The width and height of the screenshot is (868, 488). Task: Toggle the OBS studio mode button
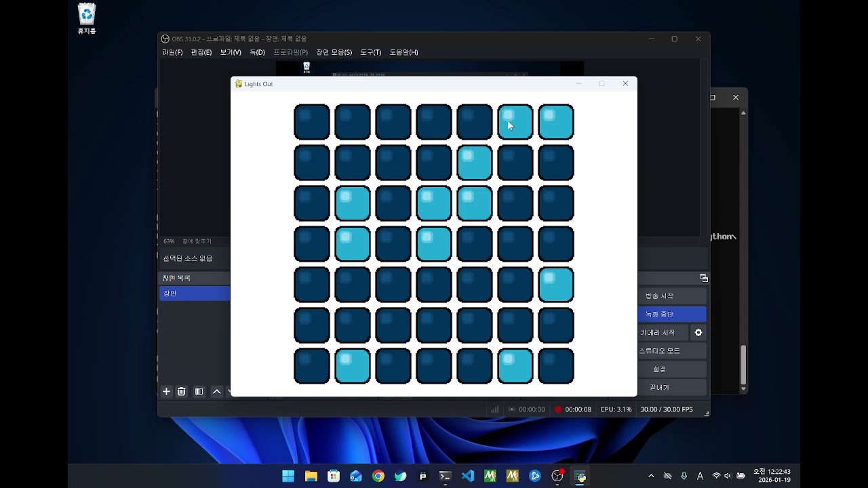pos(672,351)
